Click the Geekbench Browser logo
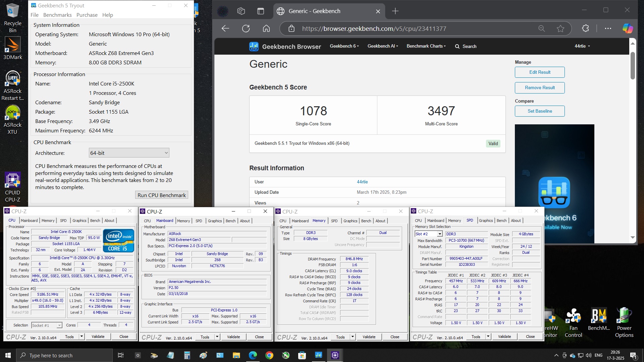 click(285, 46)
